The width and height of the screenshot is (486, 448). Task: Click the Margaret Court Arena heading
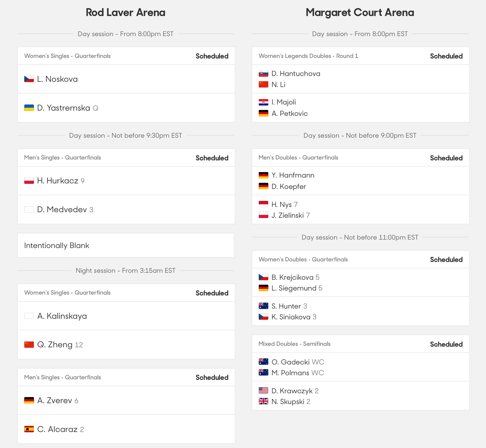coord(360,13)
